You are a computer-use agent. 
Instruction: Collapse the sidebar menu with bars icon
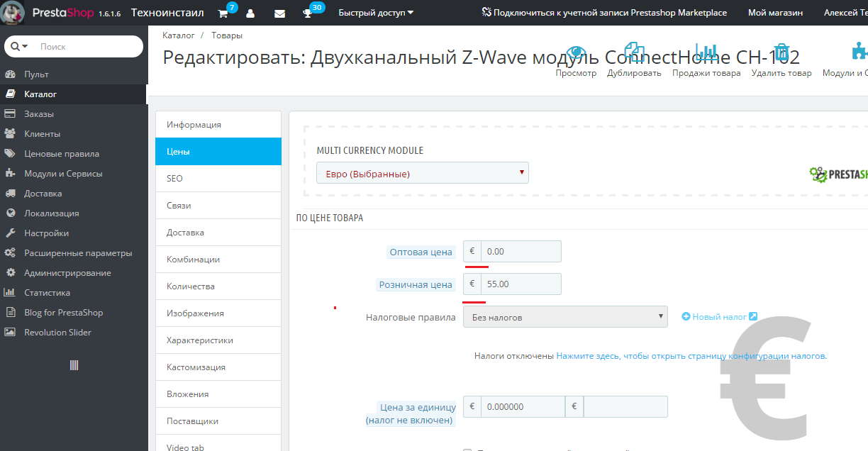pyautogui.click(x=74, y=365)
